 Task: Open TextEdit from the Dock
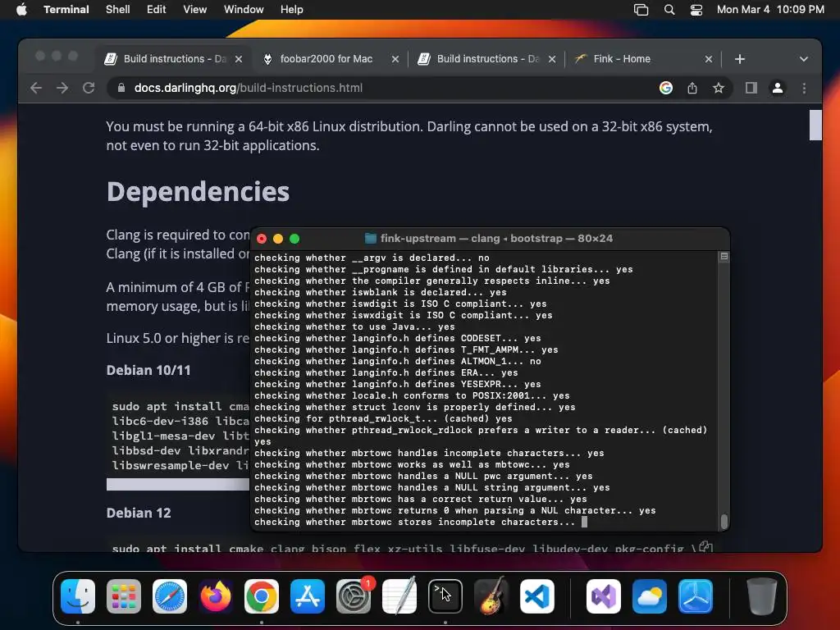399,596
